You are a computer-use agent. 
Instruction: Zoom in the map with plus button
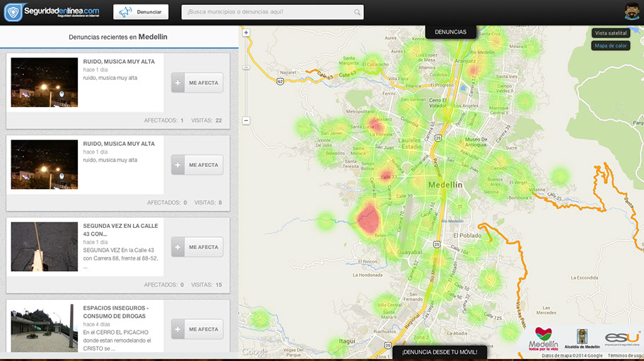click(x=246, y=33)
